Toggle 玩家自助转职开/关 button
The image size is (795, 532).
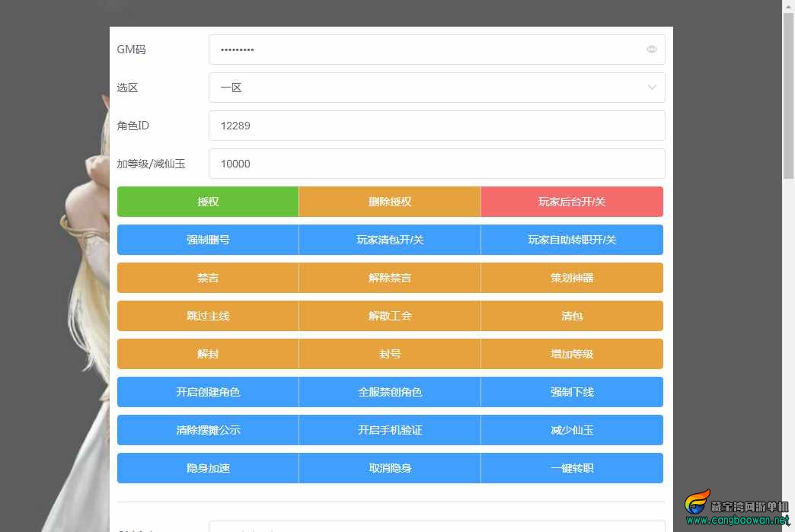(x=572, y=240)
